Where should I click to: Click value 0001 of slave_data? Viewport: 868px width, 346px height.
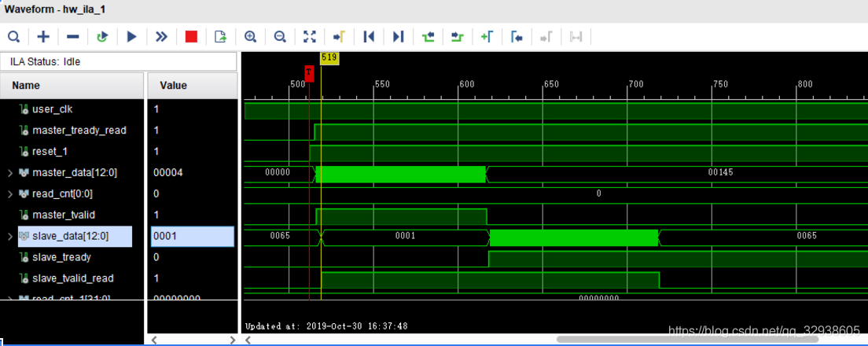[193, 237]
